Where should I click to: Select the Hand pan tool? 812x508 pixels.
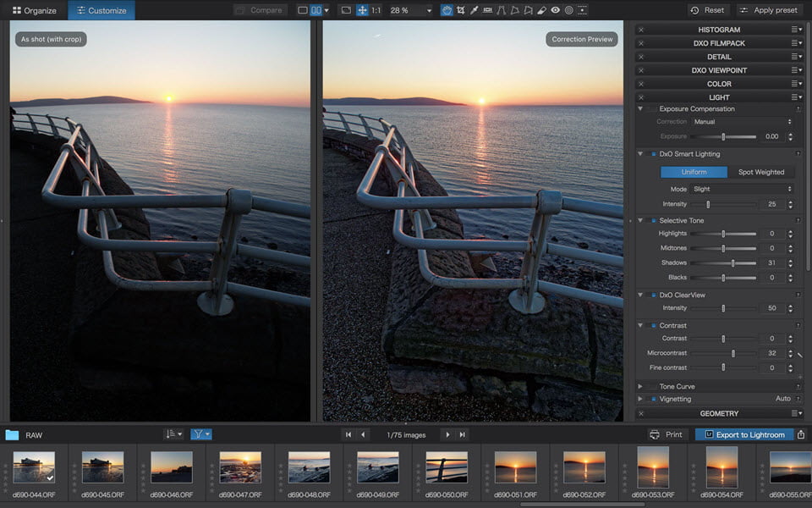447,10
